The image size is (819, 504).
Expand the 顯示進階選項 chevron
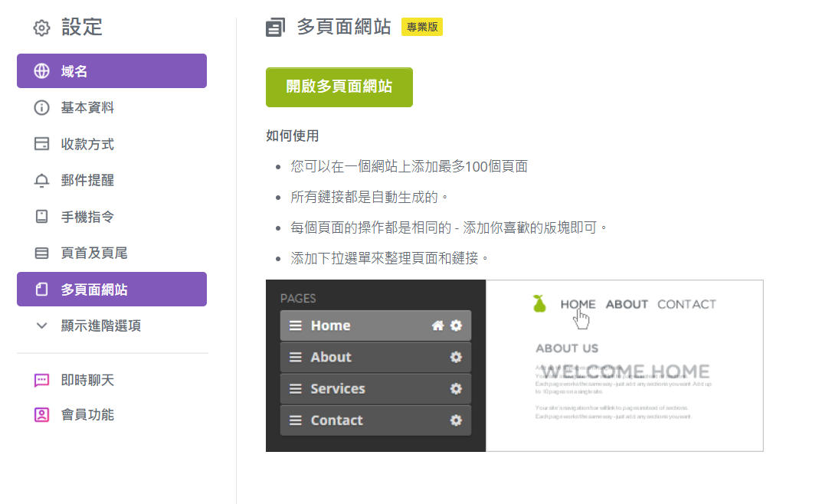[42, 326]
